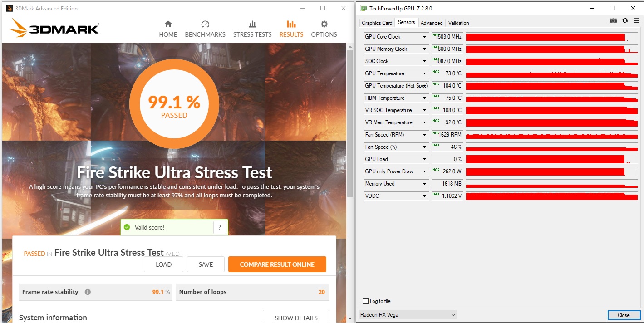Click the valid score question mark button
The height and width of the screenshot is (323, 644).
coord(220,227)
